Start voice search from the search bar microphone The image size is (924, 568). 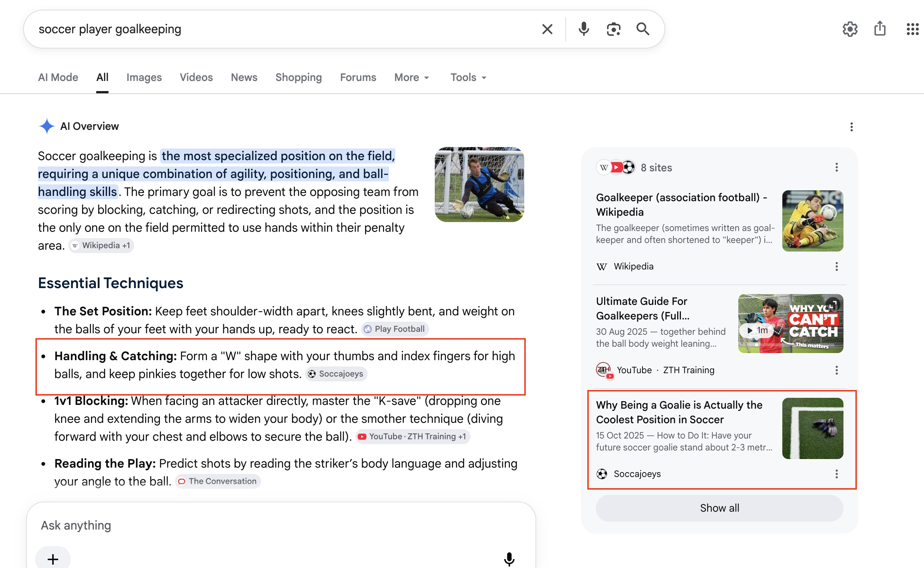584,29
